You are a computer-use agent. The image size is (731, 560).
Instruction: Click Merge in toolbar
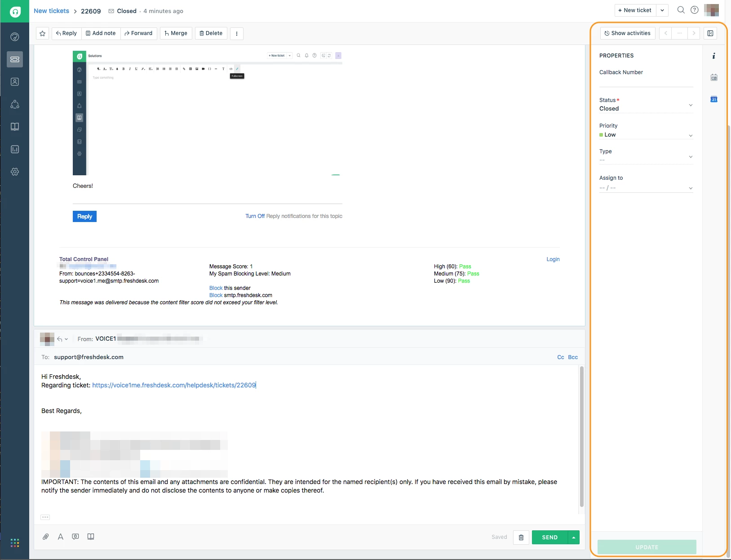(176, 33)
